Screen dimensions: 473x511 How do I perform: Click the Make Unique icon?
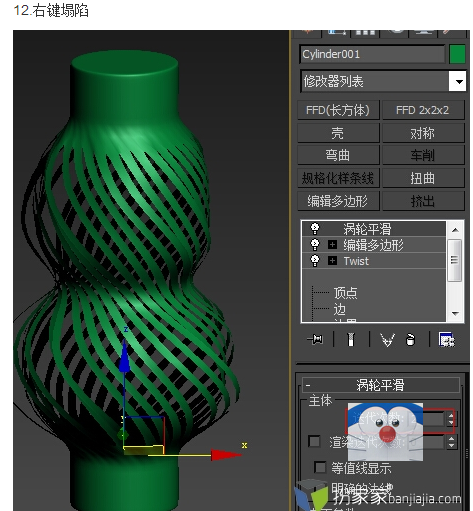(388, 340)
